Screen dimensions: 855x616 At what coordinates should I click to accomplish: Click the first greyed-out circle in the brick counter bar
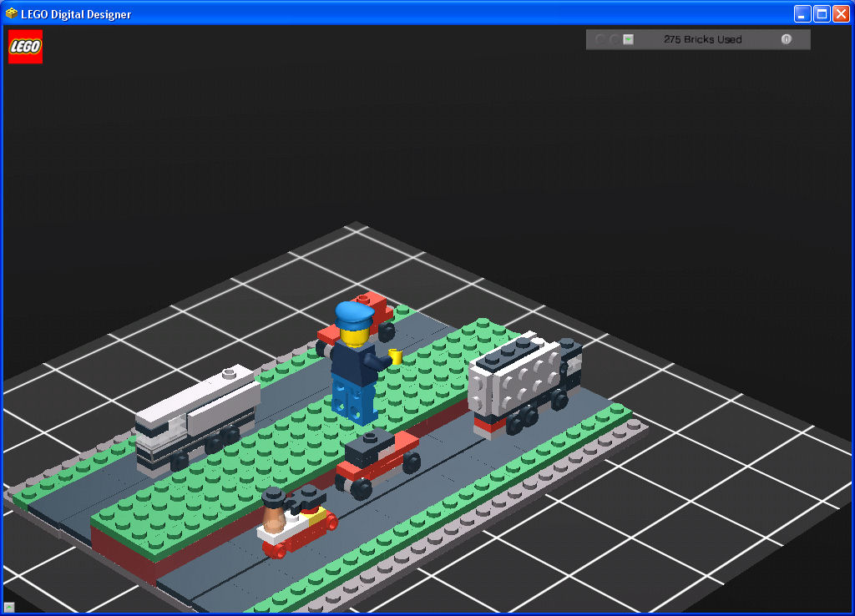point(600,39)
